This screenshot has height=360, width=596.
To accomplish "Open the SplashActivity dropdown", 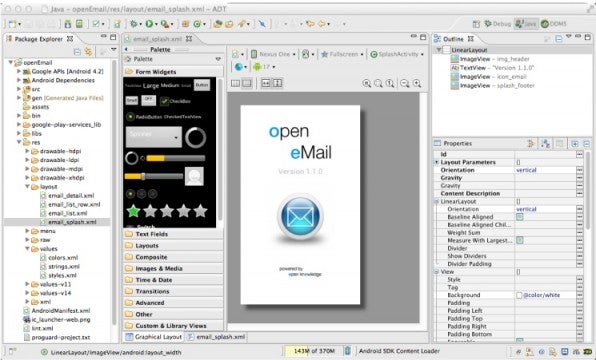I will coord(397,54).
